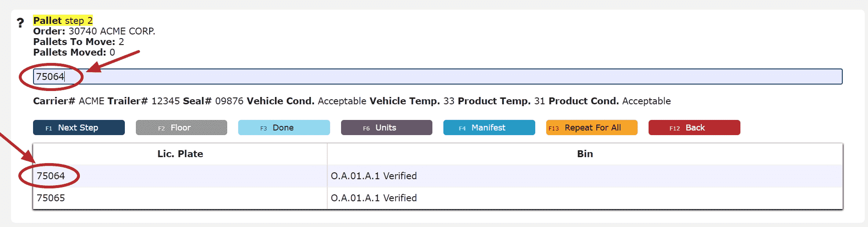868x227 pixels.
Task: Click the Pallets Moved count line
Action: tap(74, 52)
